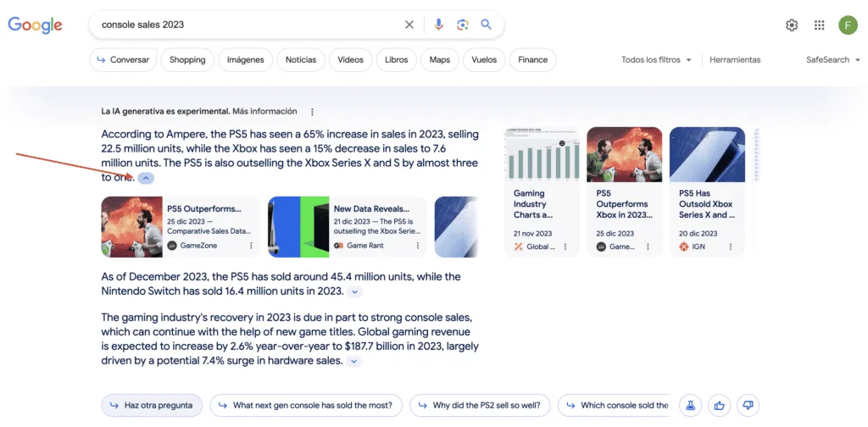Clear the search box with the X icon
This screenshot has width=868, height=427.
pyautogui.click(x=409, y=25)
